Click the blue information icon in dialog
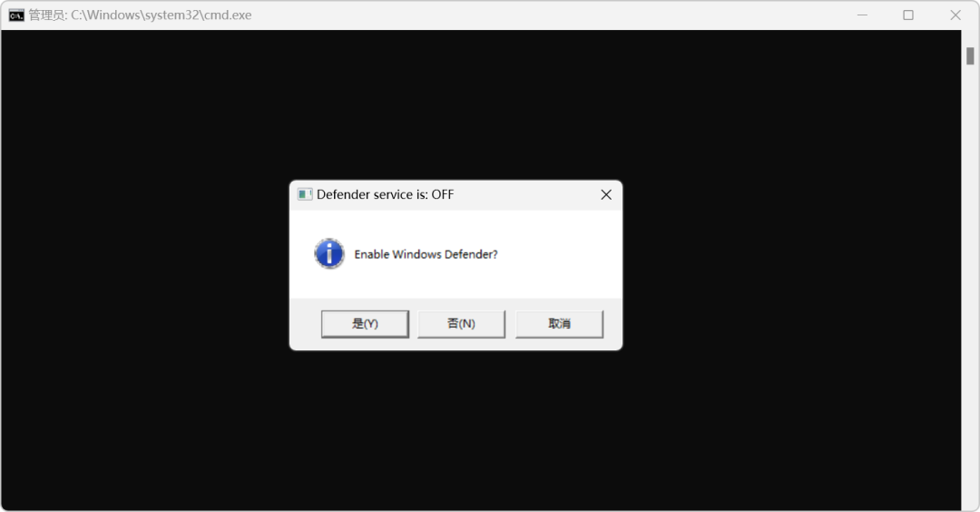 329,254
